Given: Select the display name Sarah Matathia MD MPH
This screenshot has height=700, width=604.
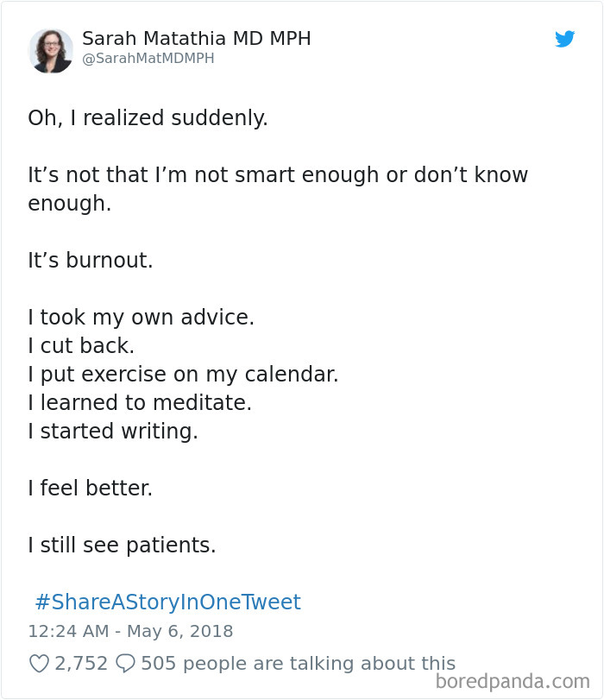Looking at the screenshot, I should coord(195,39).
